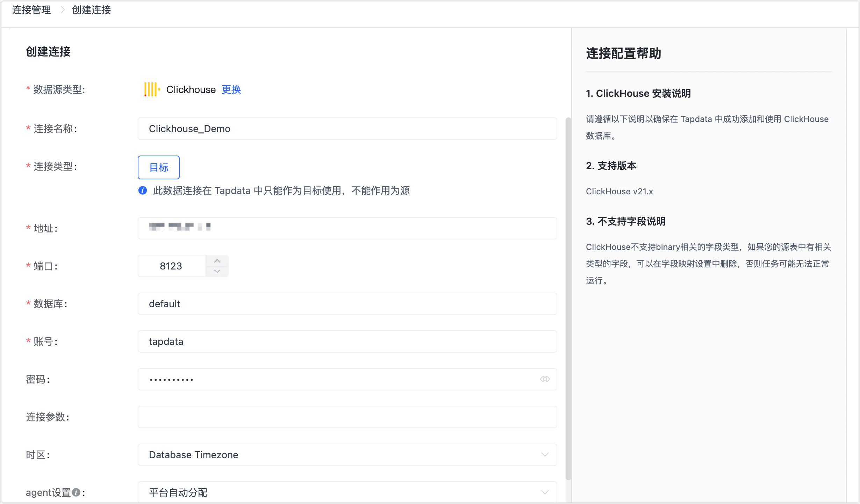Click the 账号 field containing tapdata
The height and width of the screenshot is (504, 860).
click(347, 341)
